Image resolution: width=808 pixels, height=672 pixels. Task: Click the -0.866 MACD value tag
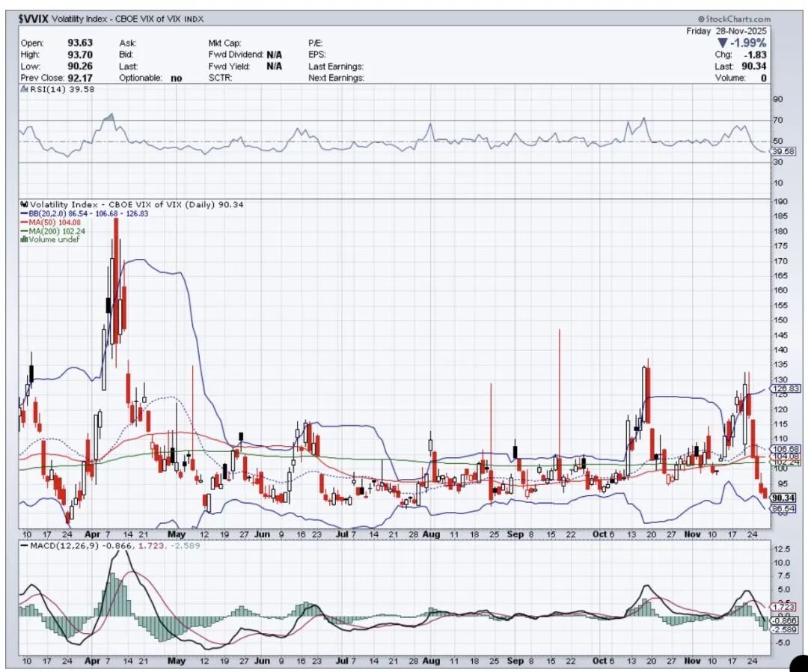coord(786,622)
